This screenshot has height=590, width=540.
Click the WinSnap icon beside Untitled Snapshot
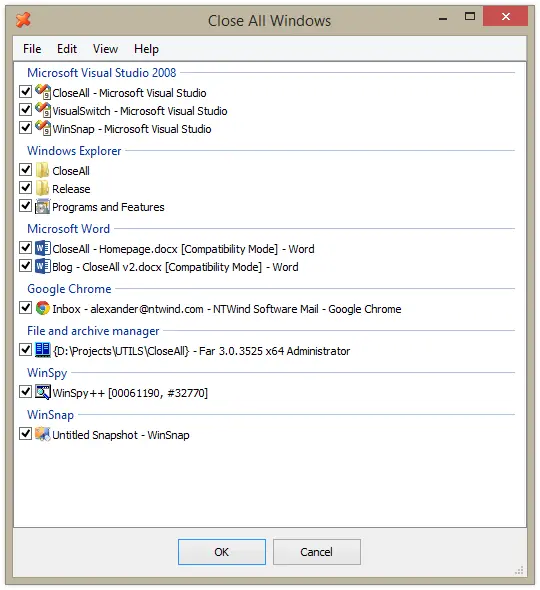(x=43, y=434)
